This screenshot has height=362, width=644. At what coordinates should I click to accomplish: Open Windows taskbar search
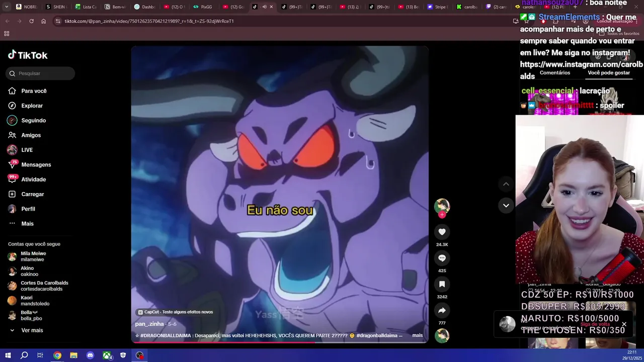24,355
